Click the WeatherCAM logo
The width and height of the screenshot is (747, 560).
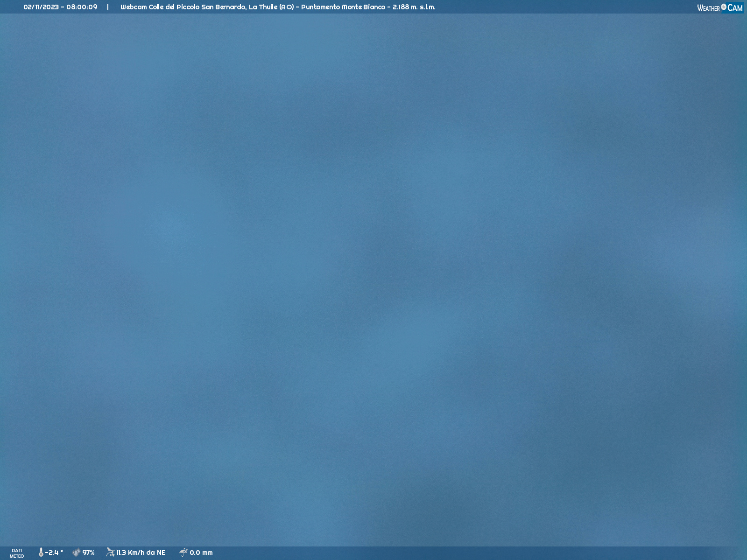720,7
